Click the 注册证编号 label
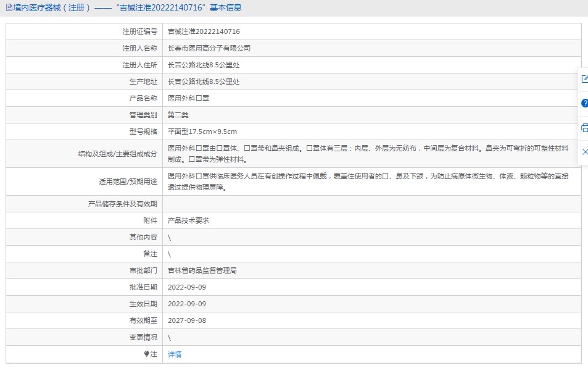The width and height of the screenshot is (588, 368). click(x=140, y=31)
